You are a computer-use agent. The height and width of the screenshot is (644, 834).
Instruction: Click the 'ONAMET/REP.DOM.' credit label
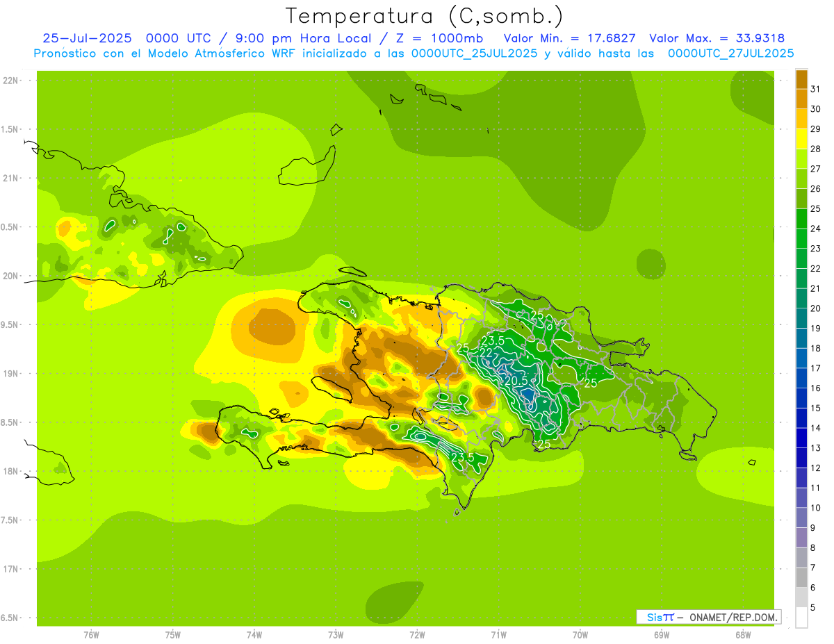click(733, 617)
